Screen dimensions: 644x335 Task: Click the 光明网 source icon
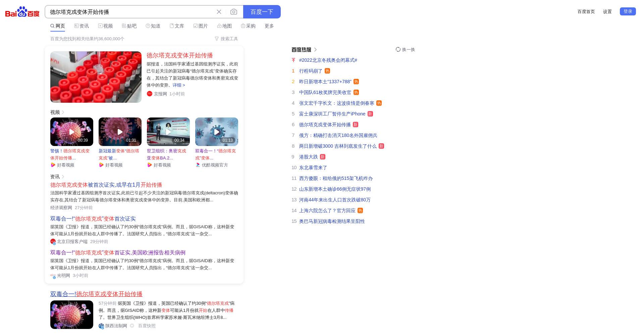point(53,276)
